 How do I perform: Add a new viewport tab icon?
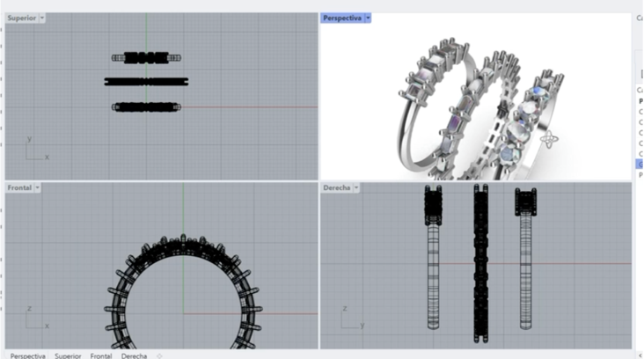pyautogui.click(x=159, y=355)
